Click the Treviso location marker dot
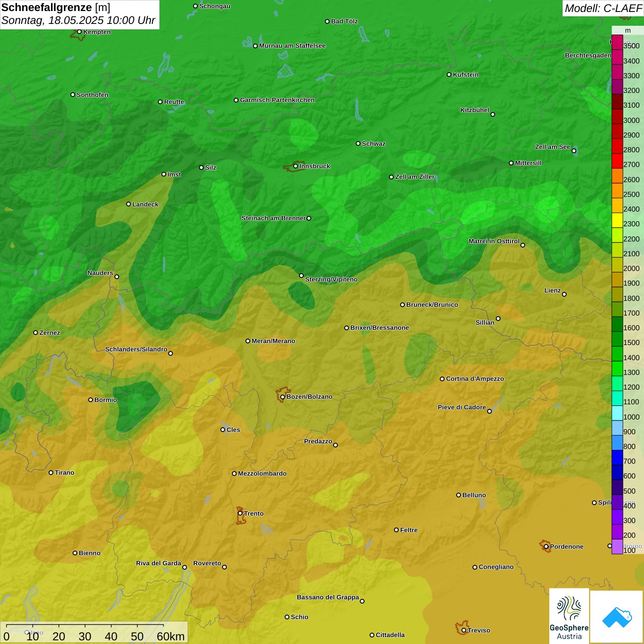 [464, 630]
